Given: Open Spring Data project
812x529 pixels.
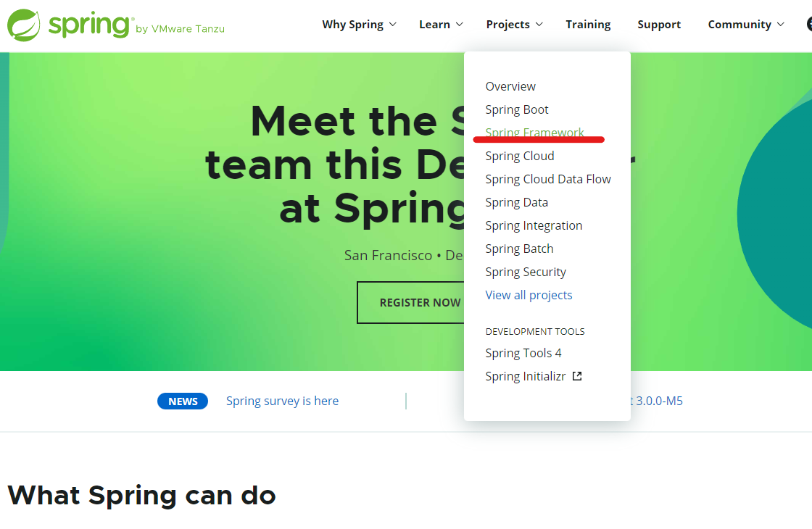Looking at the screenshot, I should (516, 202).
